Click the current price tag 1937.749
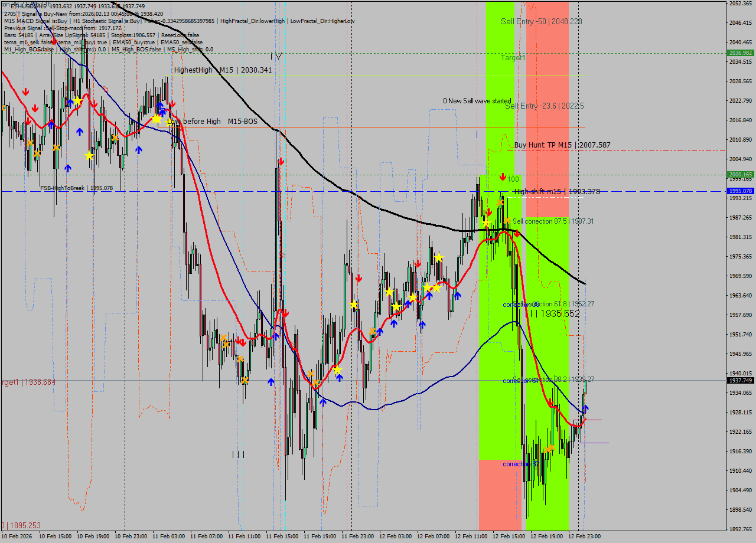756x543 pixels. [x=740, y=381]
